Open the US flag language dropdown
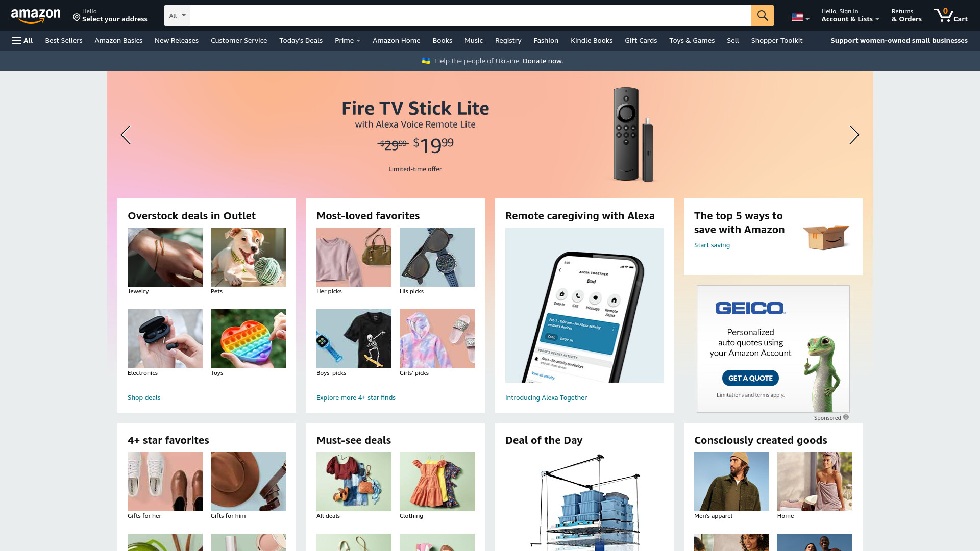Screen dimensions: 980x551 coord(800,18)
